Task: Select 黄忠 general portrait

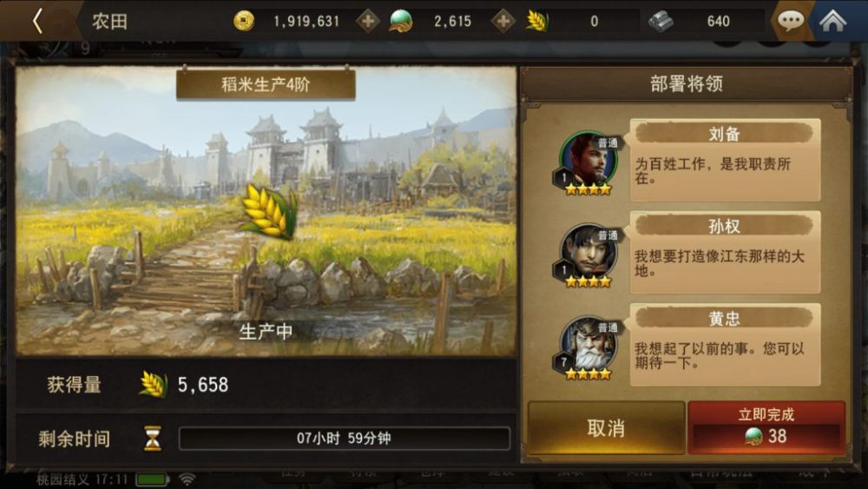Action: tap(588, 347)
